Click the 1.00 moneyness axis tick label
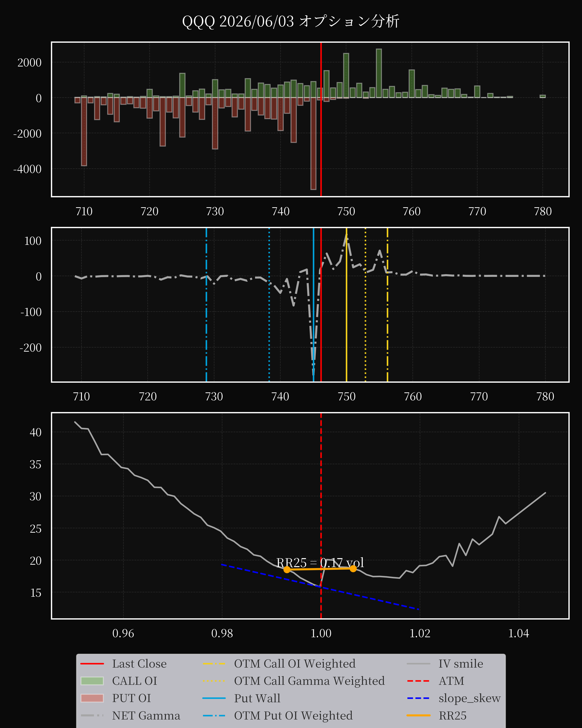This screenshot has height=728, width=582. (x=321, y=633)
